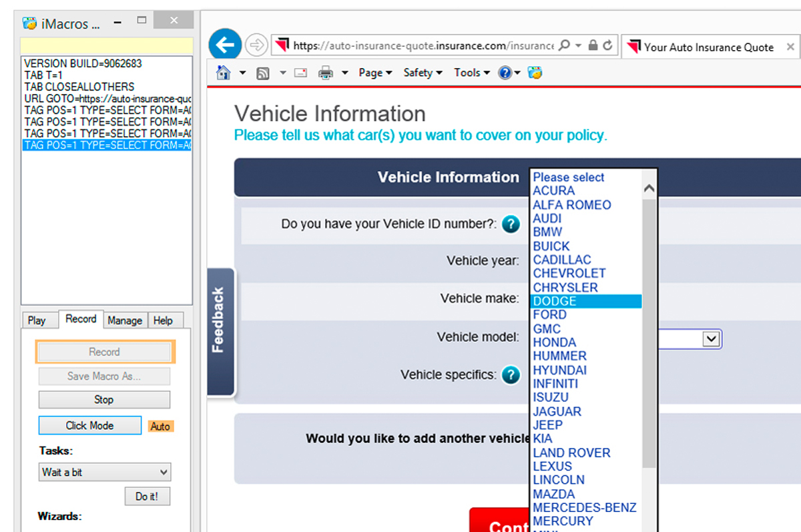
Task: Switch to the Play tab in iMacros
Action: [37, 320]
